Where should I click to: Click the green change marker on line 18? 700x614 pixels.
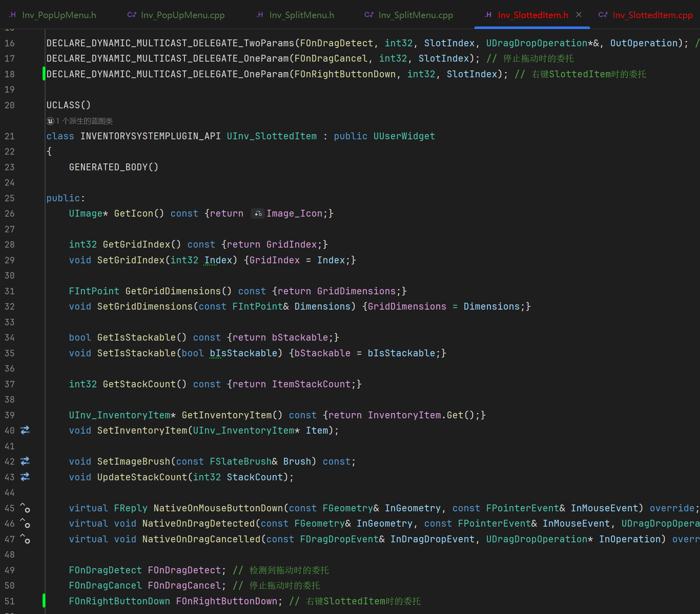click(44, 74)
